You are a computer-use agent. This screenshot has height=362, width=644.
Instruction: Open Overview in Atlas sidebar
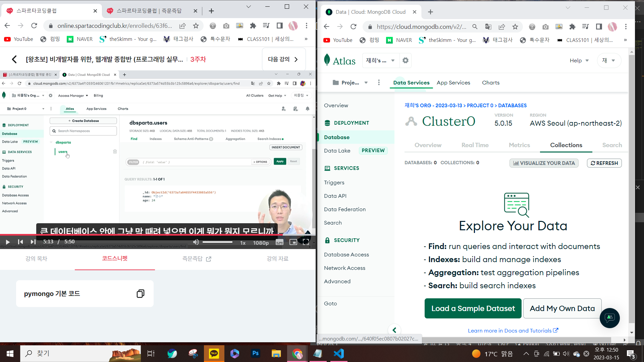(x=336, y=106)
